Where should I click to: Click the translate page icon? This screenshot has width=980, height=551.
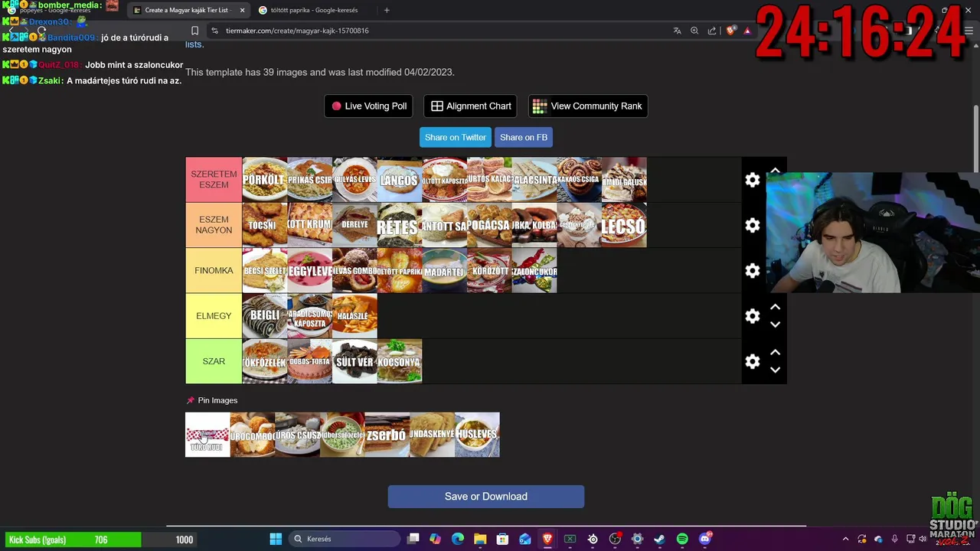click(677, 31)
